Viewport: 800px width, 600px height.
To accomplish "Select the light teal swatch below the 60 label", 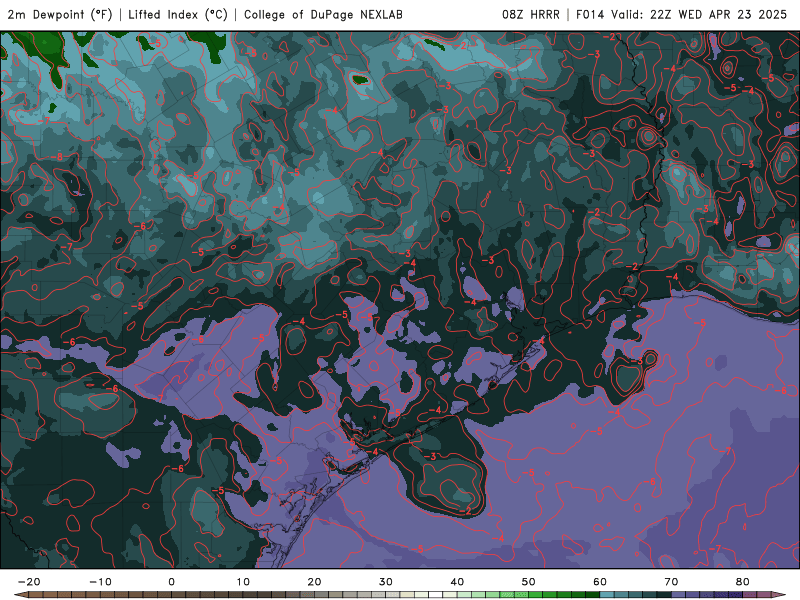I will pos(607,595).
